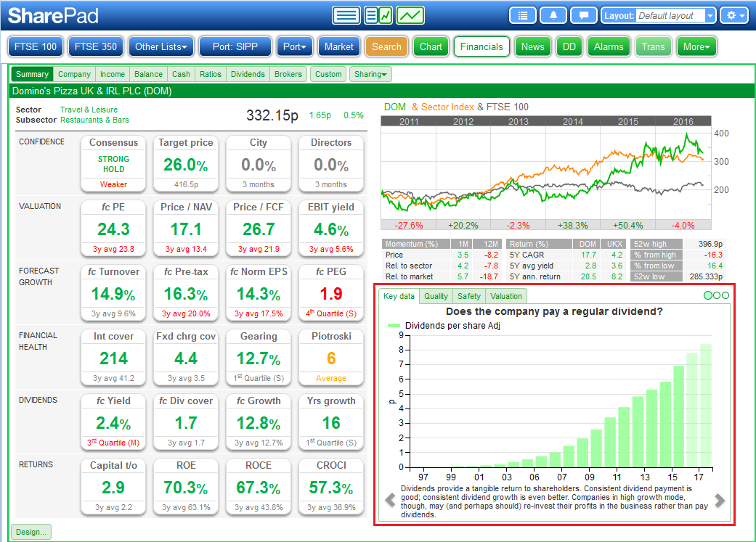Click the Target price 26.0% card
Image resolution: width=756 pixels, height=542 pixels.
(186, 163)
